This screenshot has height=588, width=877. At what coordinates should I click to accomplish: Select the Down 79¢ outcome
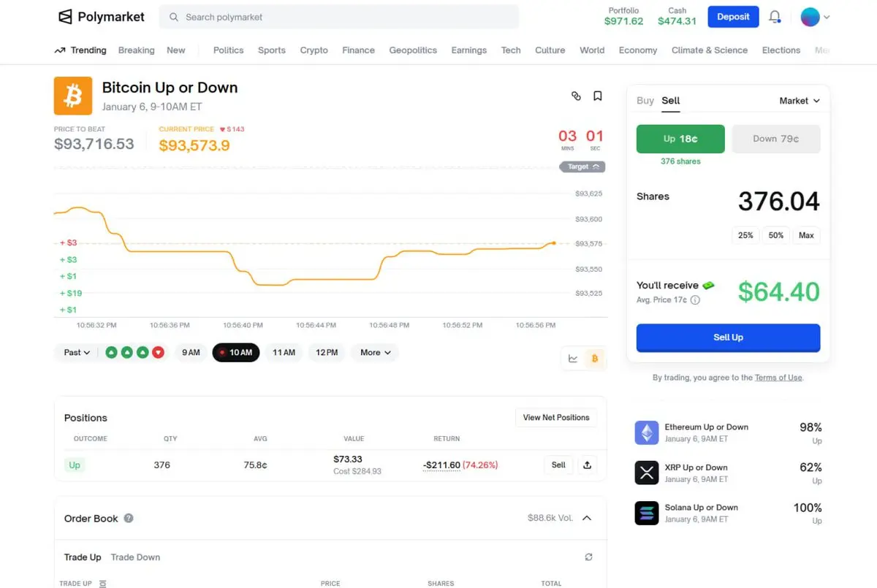click(x=776, y=139)
